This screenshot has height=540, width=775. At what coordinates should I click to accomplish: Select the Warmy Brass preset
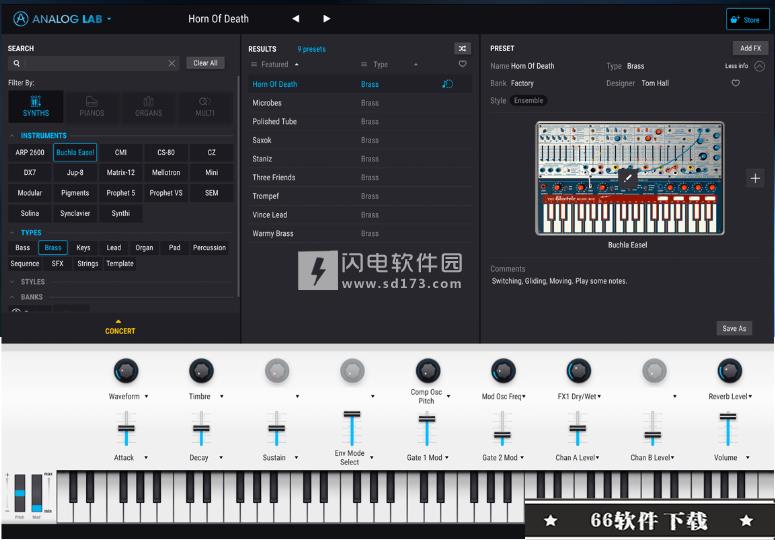360,233
